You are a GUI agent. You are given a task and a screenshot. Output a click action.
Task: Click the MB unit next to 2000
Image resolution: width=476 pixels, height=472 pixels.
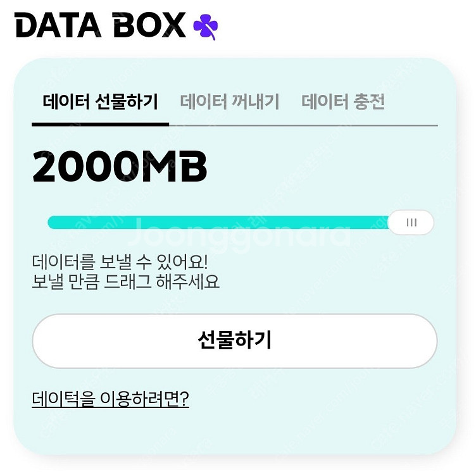(180, 167)
